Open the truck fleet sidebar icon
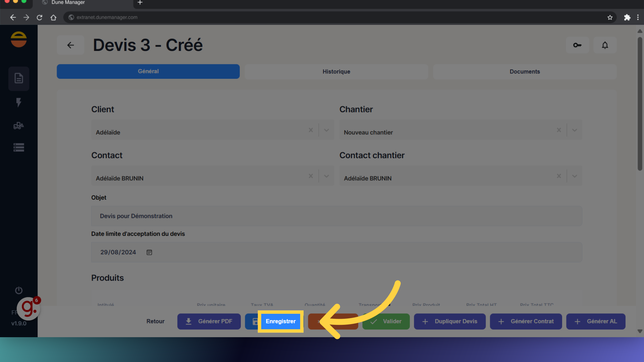 click(x=19, y=126)
